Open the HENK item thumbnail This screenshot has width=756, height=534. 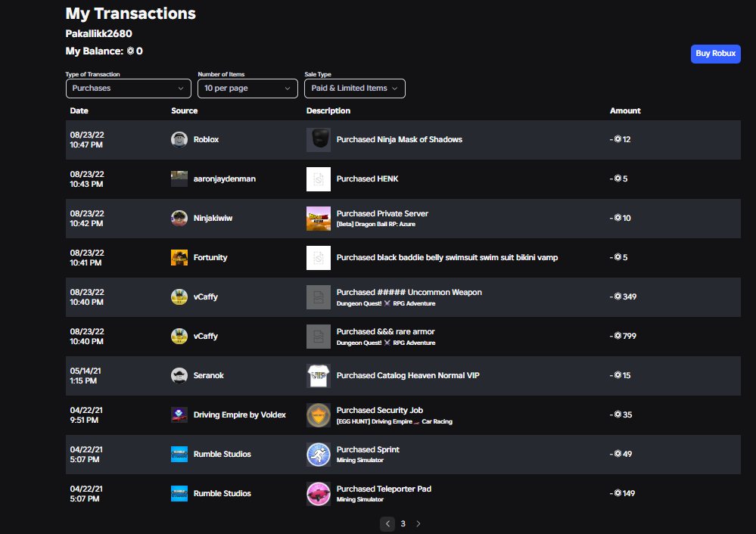(x=318, y=179)
